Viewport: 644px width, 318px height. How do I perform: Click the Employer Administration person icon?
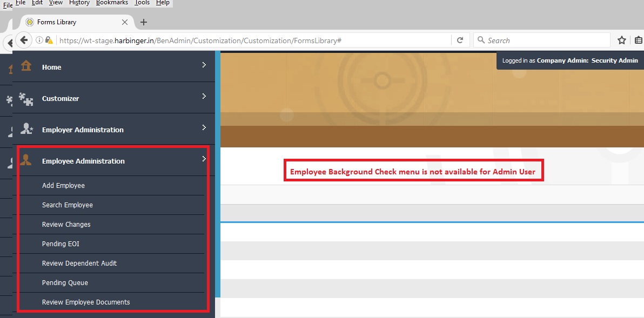pyautogui.click(x=26, y=129)
